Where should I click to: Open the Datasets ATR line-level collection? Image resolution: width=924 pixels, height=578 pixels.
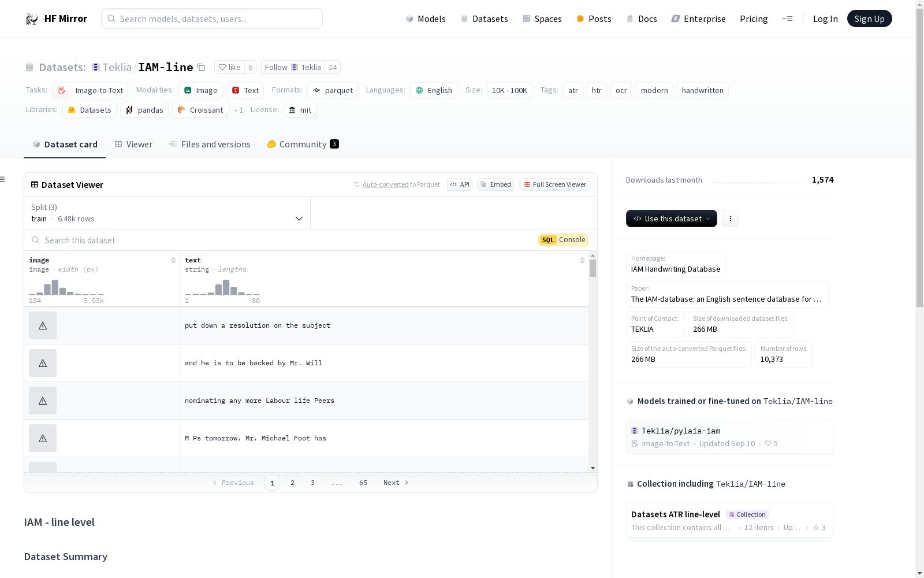pyautogui.click(x=729, y=520)
